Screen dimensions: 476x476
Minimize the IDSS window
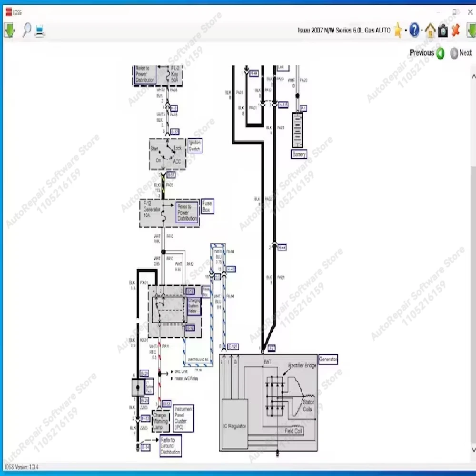coord(438,12)
